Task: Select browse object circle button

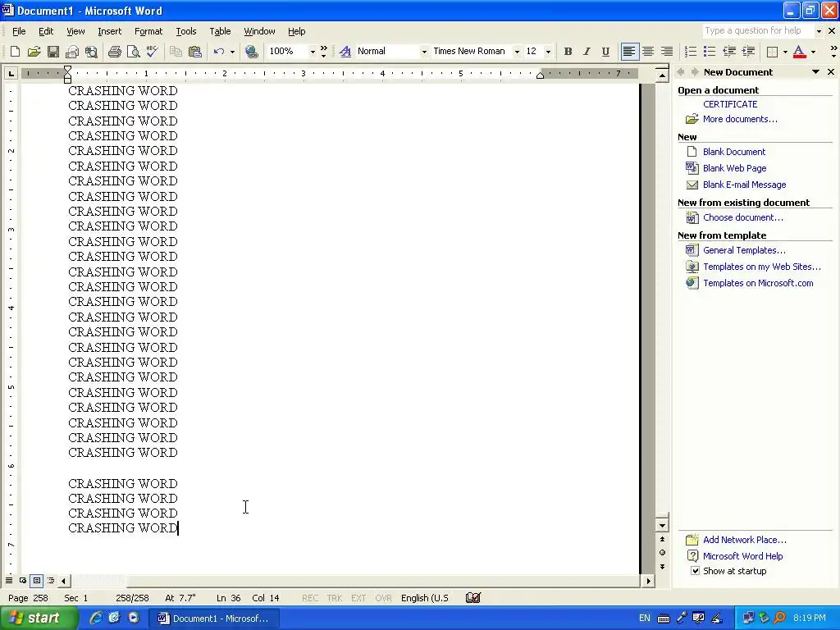Action: point(662,552)
